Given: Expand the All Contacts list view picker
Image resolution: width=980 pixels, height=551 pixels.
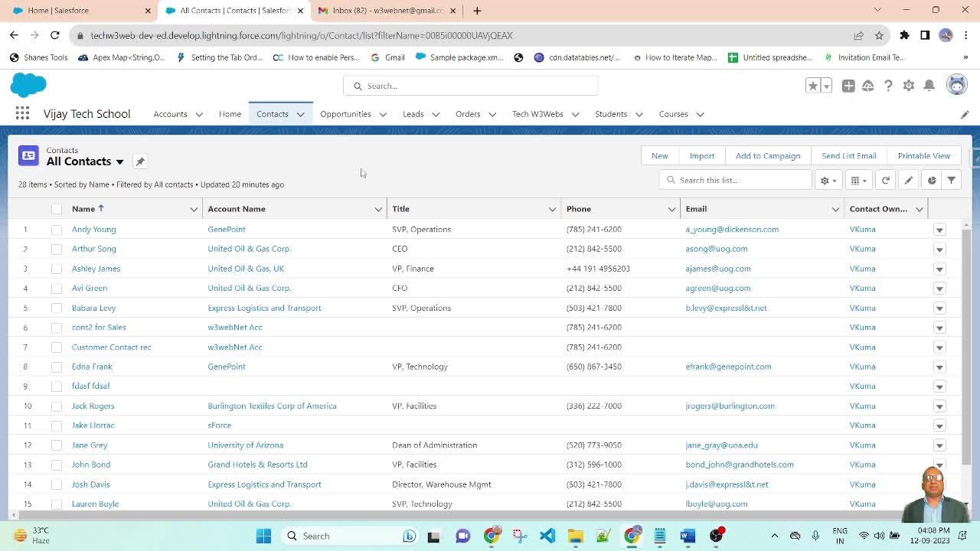Looking at the screenshot, I should (119, 162).
